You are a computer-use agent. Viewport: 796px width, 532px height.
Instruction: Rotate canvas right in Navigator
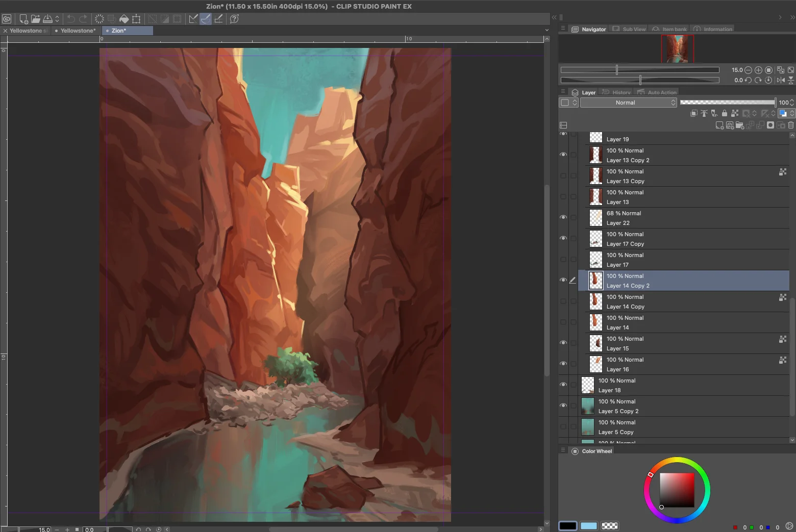[x=758, y=80]
